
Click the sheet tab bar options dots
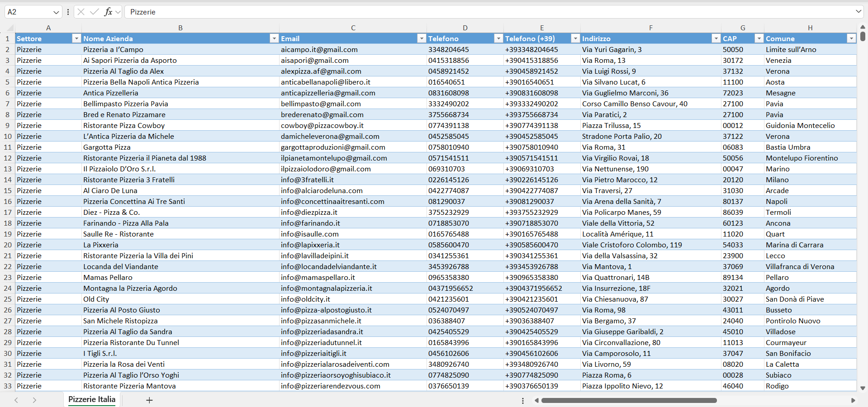[x=523, y=400]
